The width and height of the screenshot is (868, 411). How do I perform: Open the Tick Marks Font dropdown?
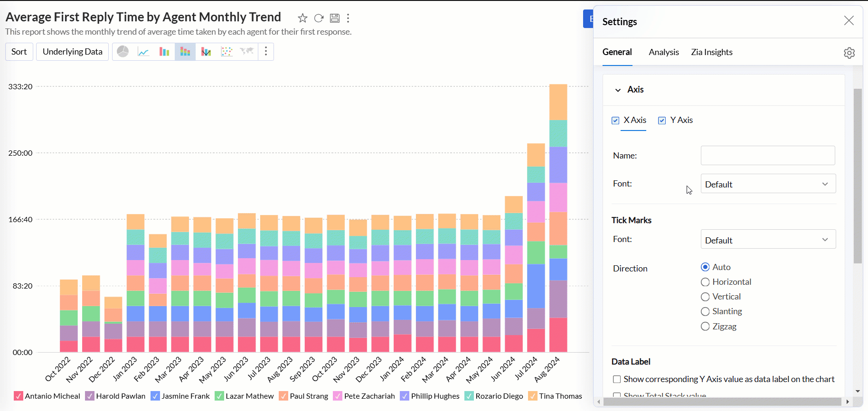point(768,240)
